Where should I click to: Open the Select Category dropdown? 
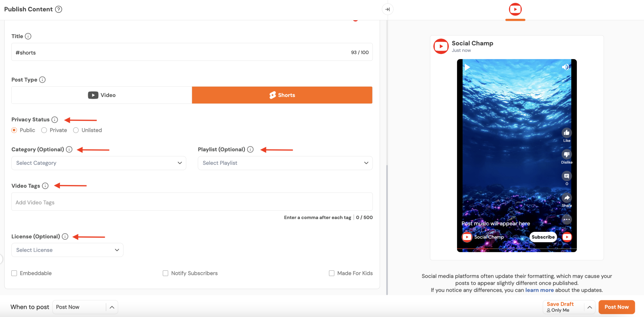coord(99,163)
